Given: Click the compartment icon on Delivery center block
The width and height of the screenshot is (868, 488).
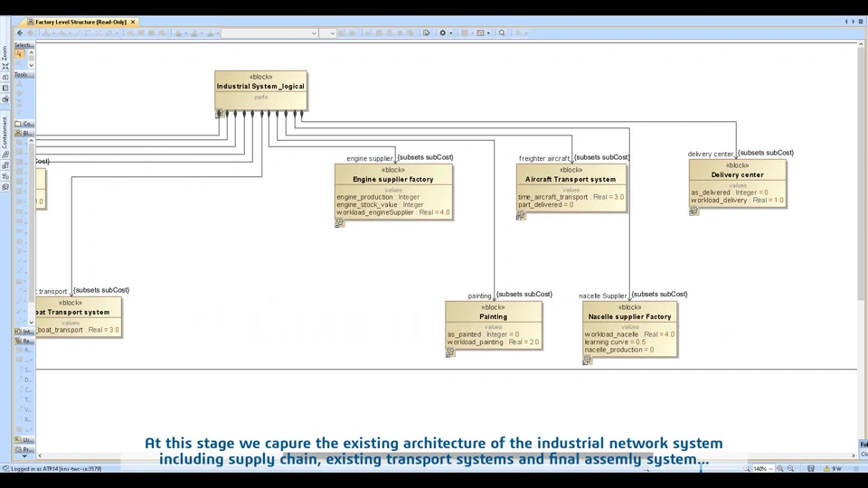Looking at the screenshot, I should [693, 211].
